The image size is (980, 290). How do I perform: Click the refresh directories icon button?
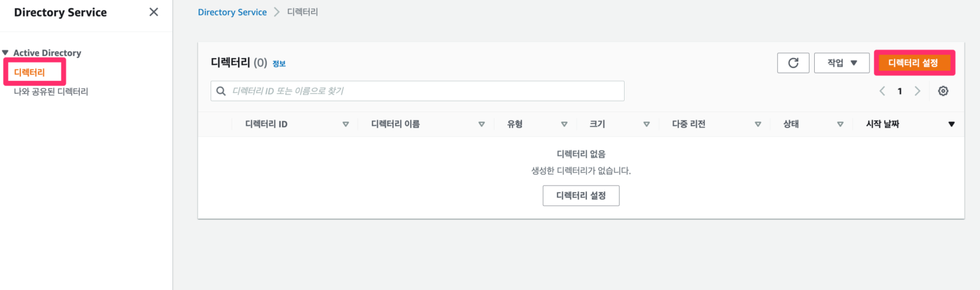pos(793,62)
